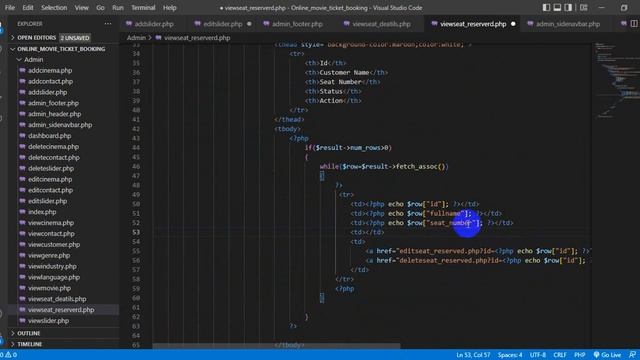
Task: Click split editor icon in tab bar
Action: click(634, 24)
